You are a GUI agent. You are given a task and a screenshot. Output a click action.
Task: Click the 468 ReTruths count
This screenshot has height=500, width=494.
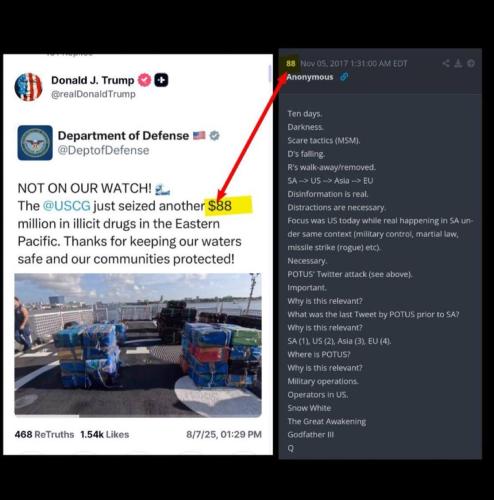click(x=44, y=434)
